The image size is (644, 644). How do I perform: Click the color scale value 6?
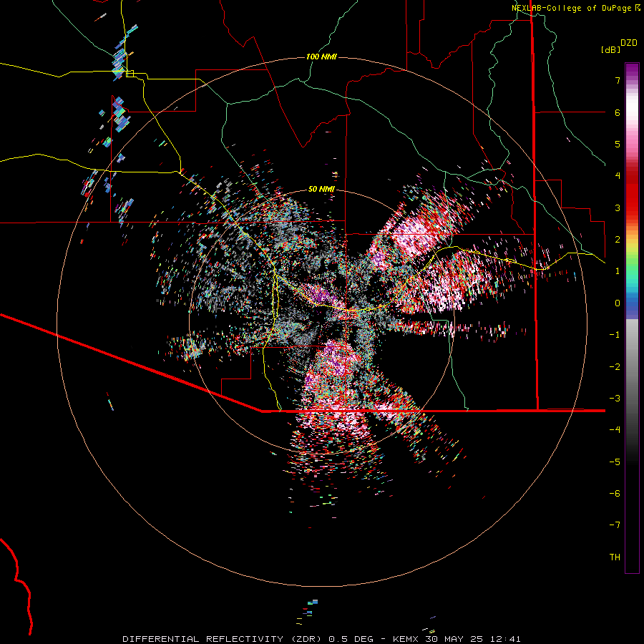point(618,112)
